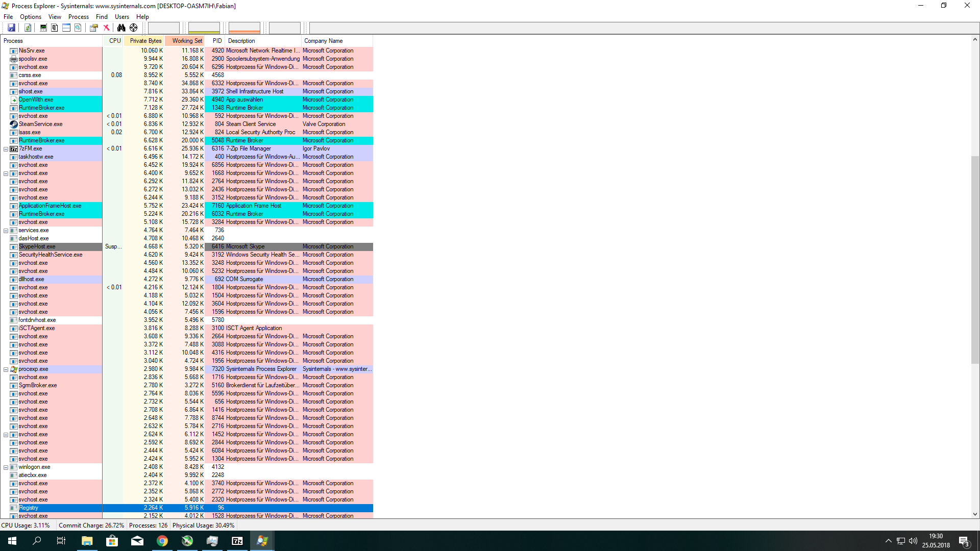Image resolution: width=980 pixels, height=551 pixels.
Task: Click the binoculars Find Handle icon
Action: tap(121, 28)
